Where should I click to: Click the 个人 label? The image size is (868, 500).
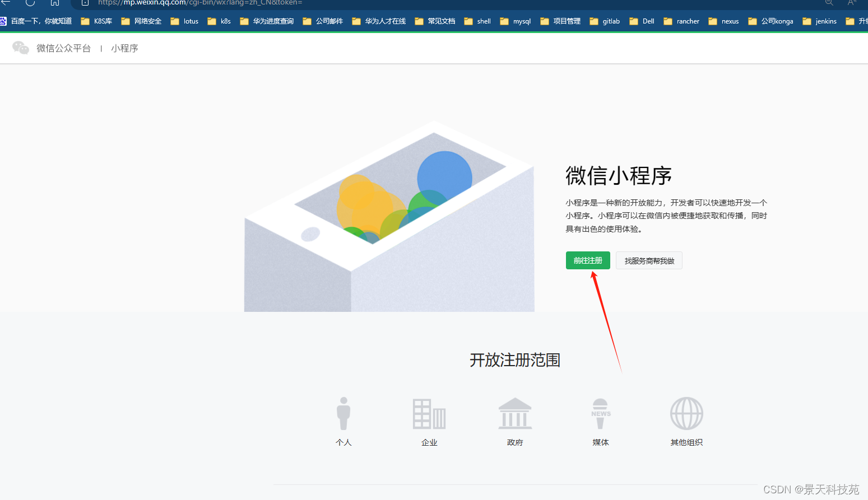point(344,442)
